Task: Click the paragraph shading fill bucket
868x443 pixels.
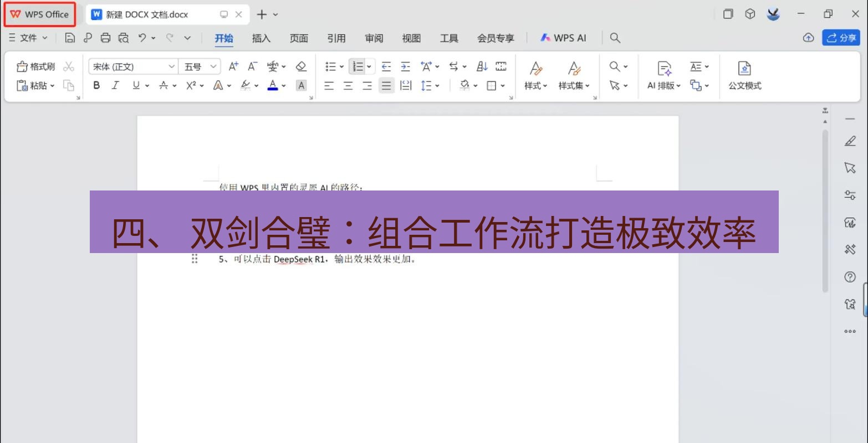Action: pyautogui.click(x=465, y=85)
